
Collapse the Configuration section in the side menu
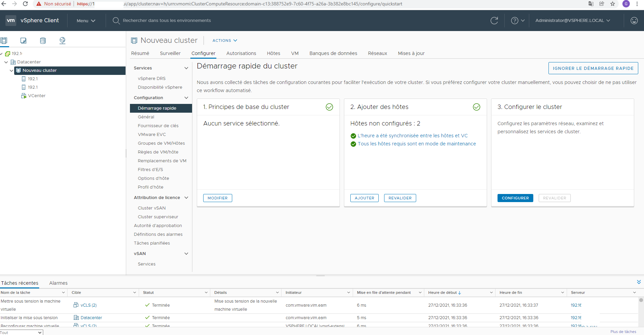pos(186,98)
